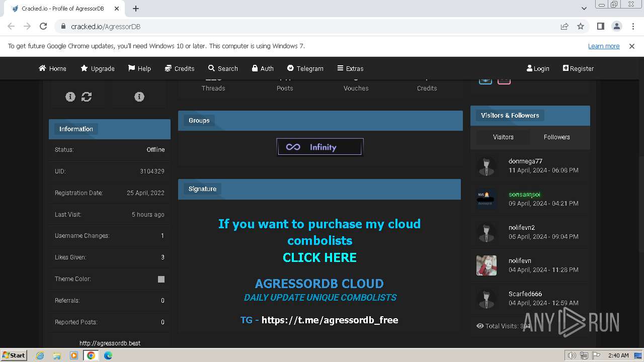
Task: Click the AGRESSORDB CLOUD heading
Action: tap(319, 284)
